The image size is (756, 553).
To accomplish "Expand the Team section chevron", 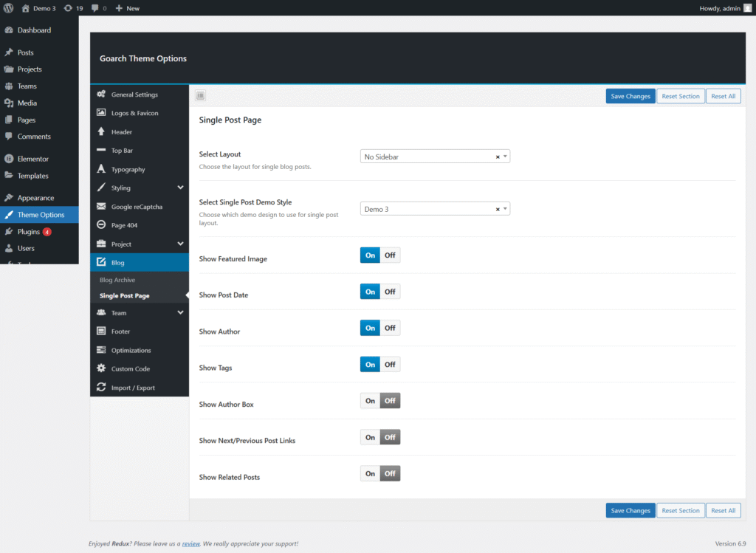I will [180, 312].
